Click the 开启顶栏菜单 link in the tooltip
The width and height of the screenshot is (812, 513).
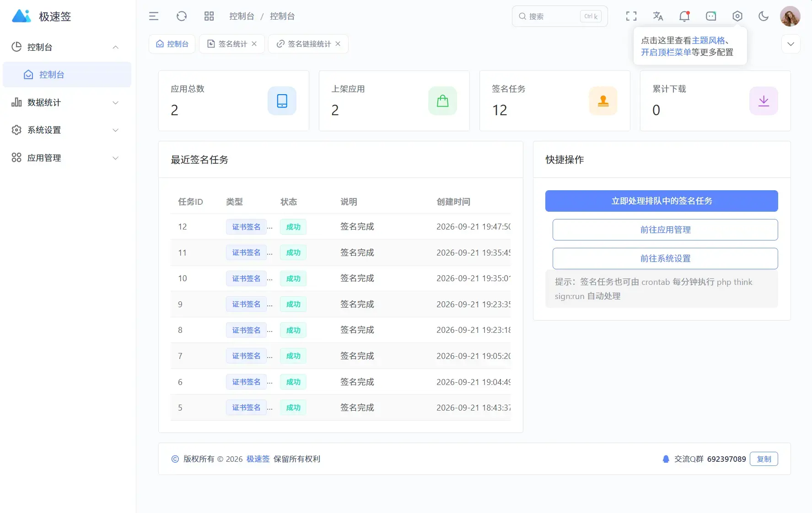(x=666, y=52)
